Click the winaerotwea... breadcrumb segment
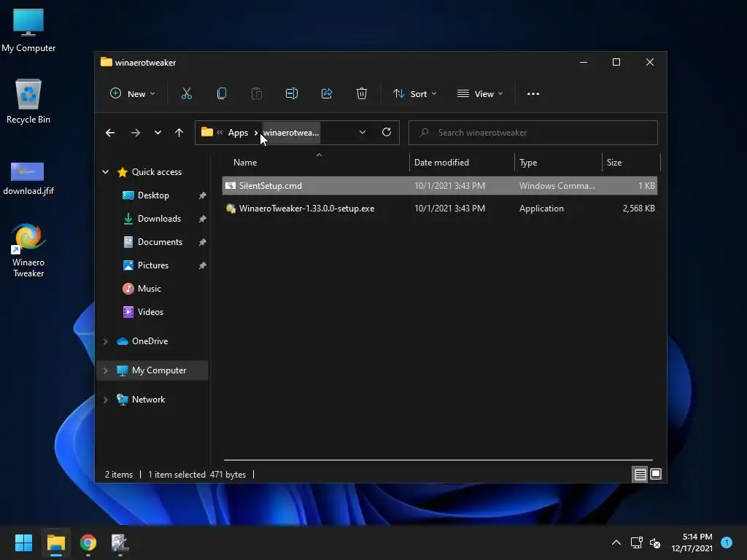This screenshot has height=560, width=747. [291, 133]
